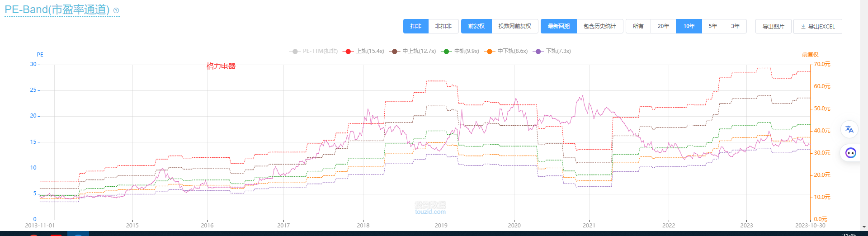Choose the 20年 time range

tap(663, 26)
